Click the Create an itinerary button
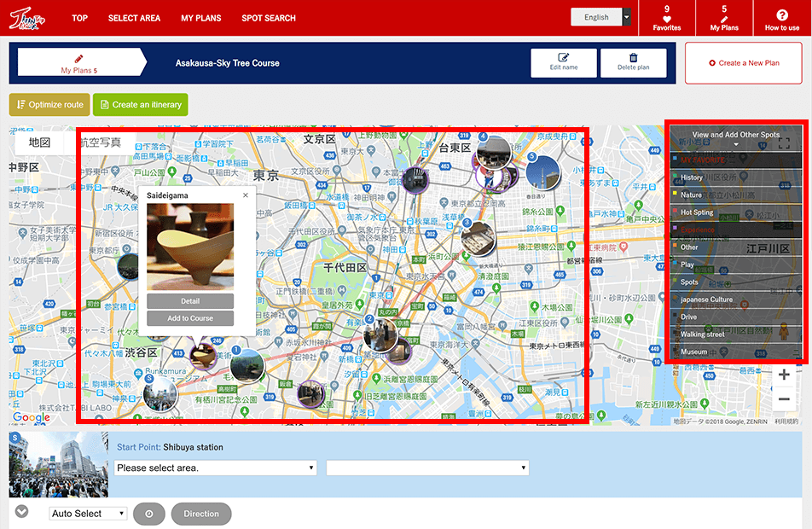Viewport: 812px width, 529px height. click(x=141, y=105)
